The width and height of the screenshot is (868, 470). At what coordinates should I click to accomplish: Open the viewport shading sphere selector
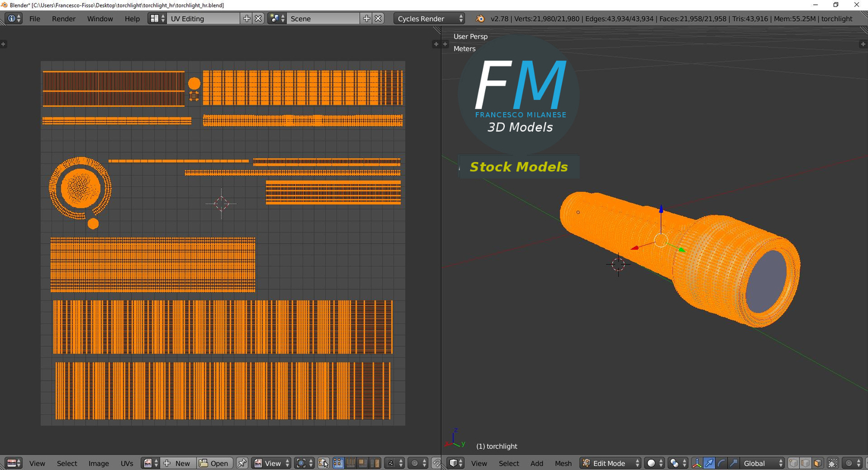click(654, 464)
